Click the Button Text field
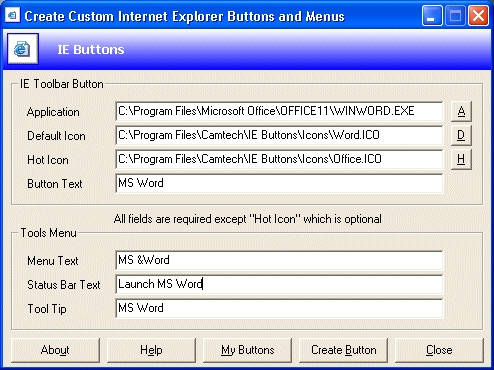The image size is (494, 370). pyautogui.click(x=279, y=183)
